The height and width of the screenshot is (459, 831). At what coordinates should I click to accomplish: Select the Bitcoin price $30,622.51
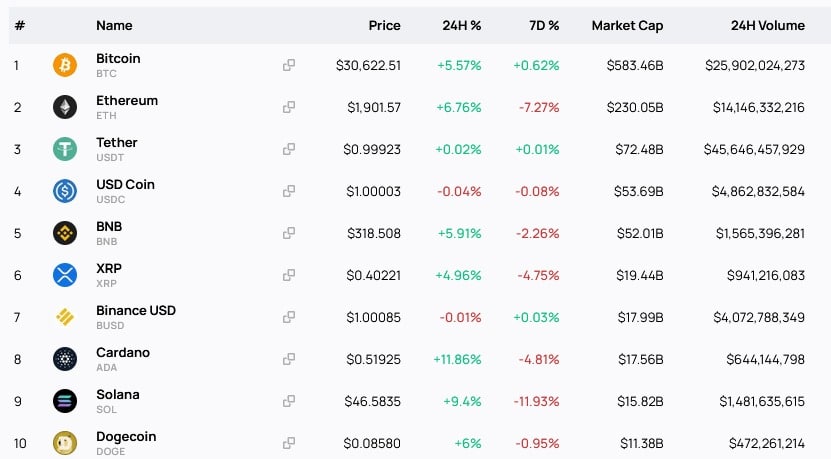point(368,65)
